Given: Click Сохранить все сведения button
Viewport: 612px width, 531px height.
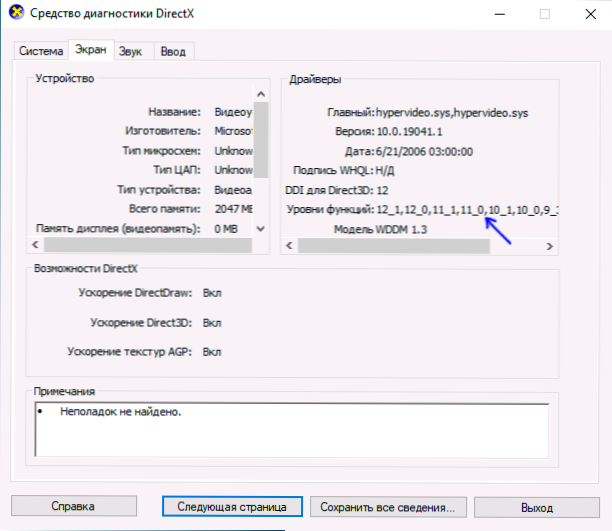Looking at the screenshot, I should tap(388, 507).
